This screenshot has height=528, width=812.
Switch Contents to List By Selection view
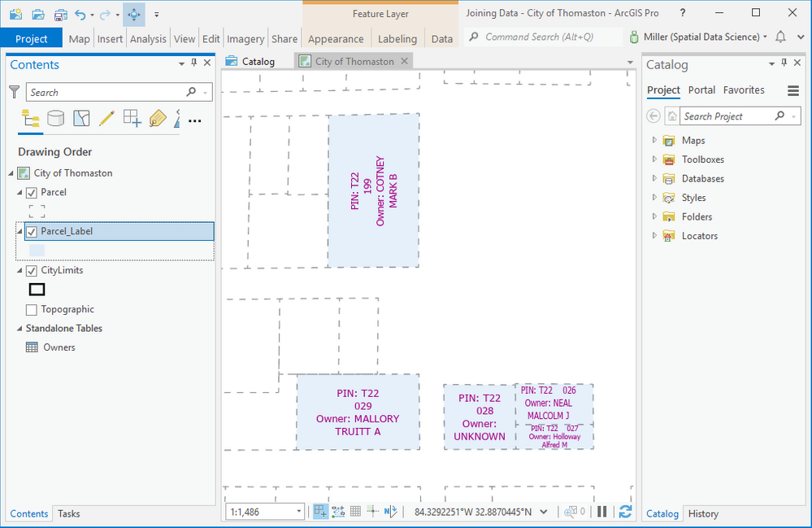click(81, 118)
